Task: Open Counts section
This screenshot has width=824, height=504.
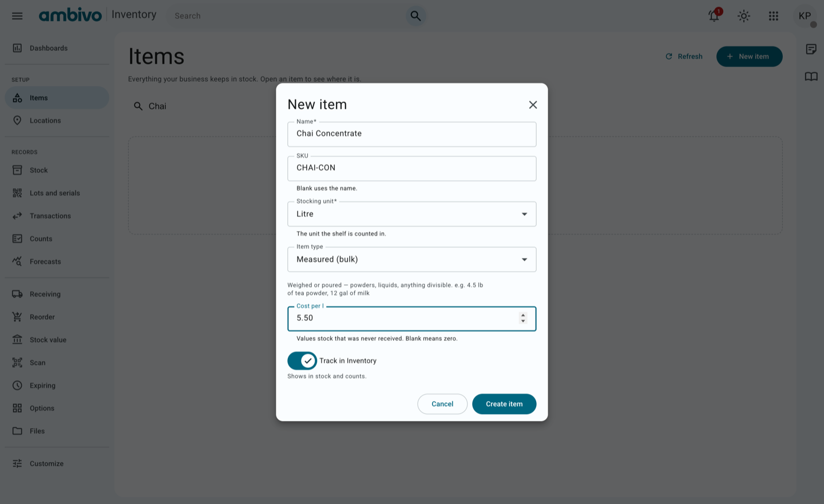Action: pos(57,239)
